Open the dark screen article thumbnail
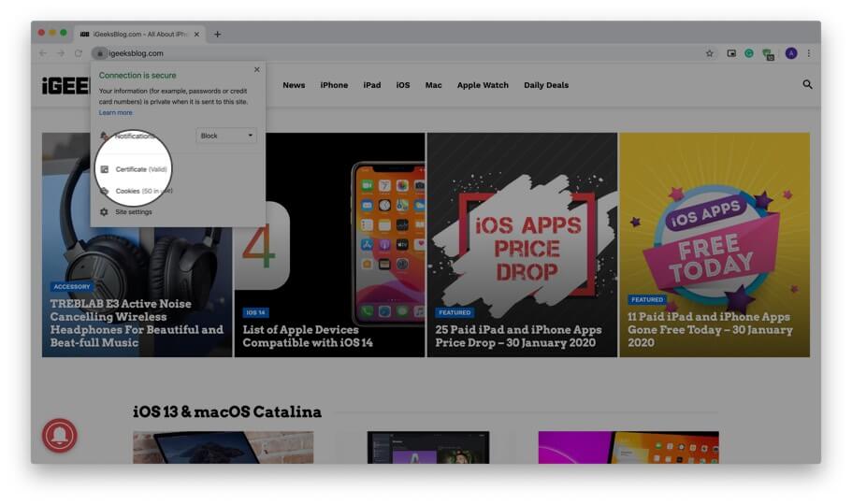 tap(428, 447)
